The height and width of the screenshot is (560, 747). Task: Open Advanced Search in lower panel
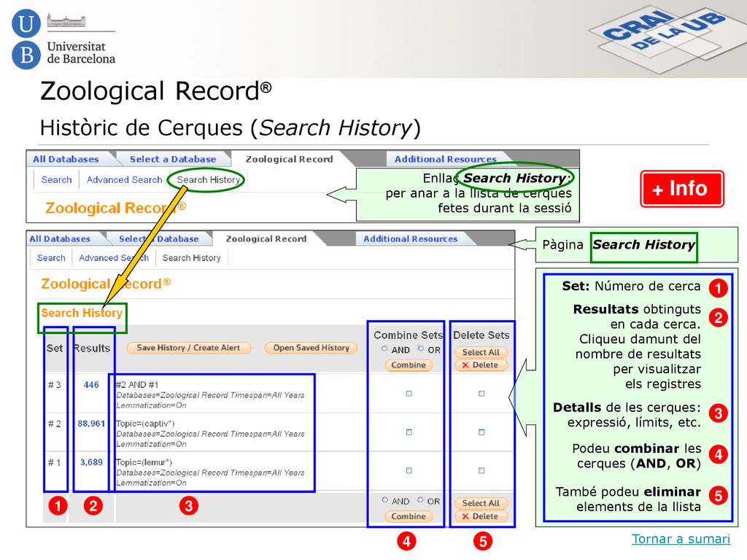click(x=114, y=257)
